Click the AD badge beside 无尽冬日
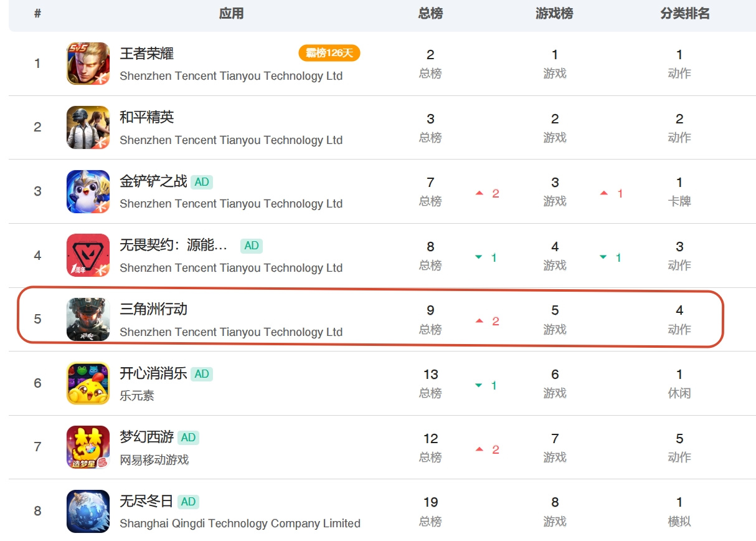Image resolution: width=756 pixels, height=541 pixels. pyautogui.click(x=189, y=502)
